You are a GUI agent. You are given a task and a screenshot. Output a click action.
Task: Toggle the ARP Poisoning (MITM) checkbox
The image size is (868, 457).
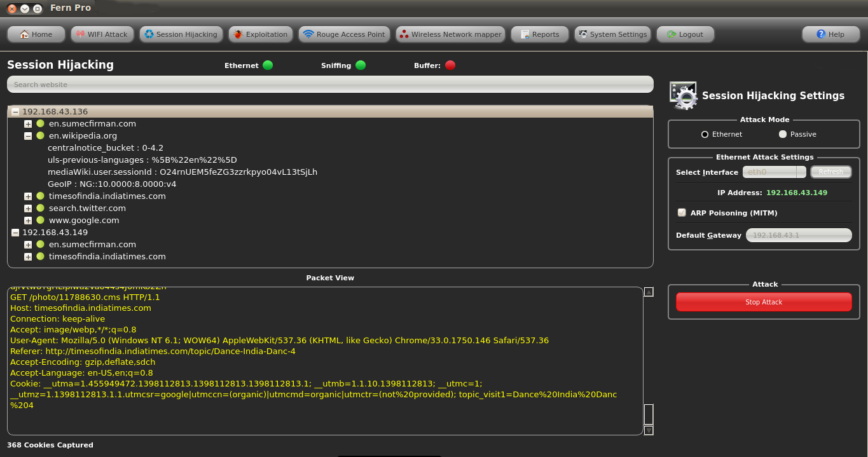682,213
